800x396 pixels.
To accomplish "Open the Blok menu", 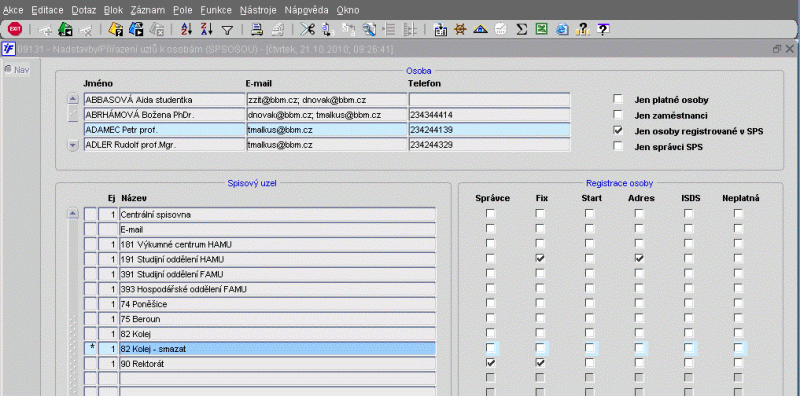I will [113, 10].
